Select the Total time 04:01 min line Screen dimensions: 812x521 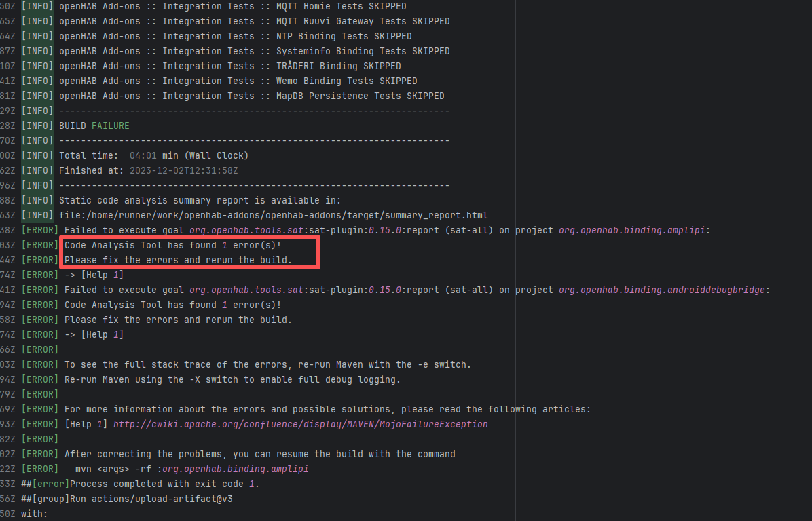[153, 155]
